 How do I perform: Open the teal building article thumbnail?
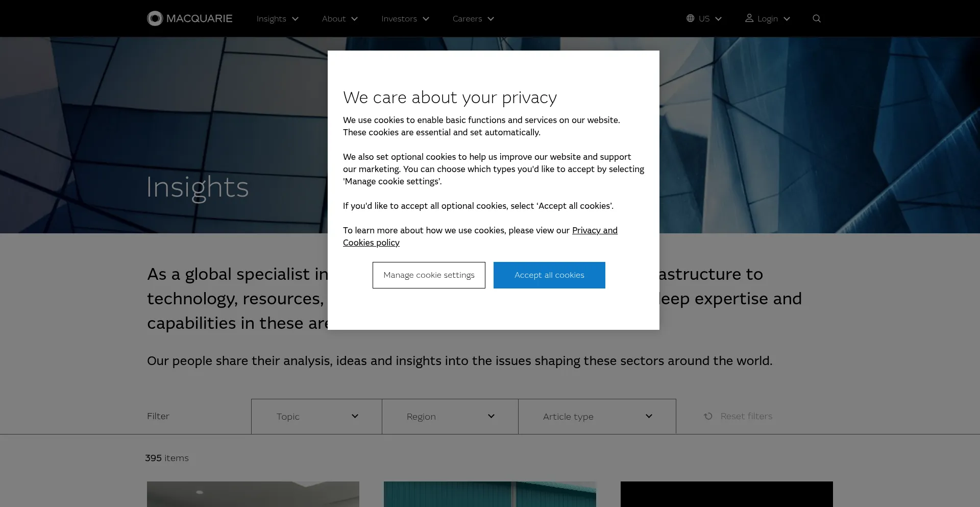click(490, 494)
